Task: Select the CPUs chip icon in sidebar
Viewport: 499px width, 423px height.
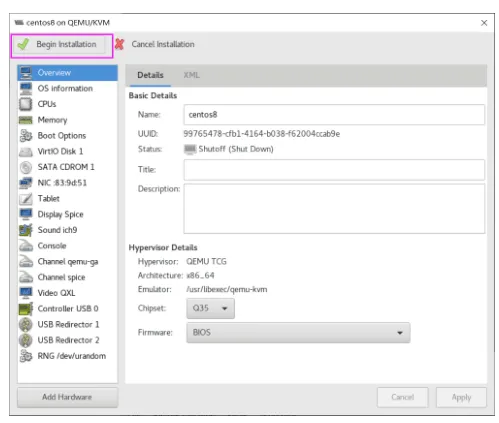Action: point(26,104)
